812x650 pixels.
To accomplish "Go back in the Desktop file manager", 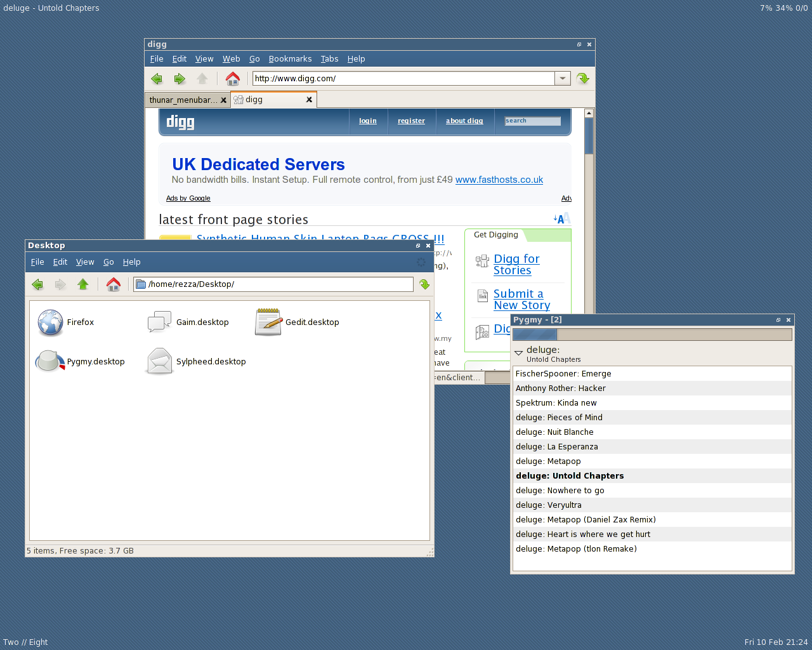I will [37, 284].
